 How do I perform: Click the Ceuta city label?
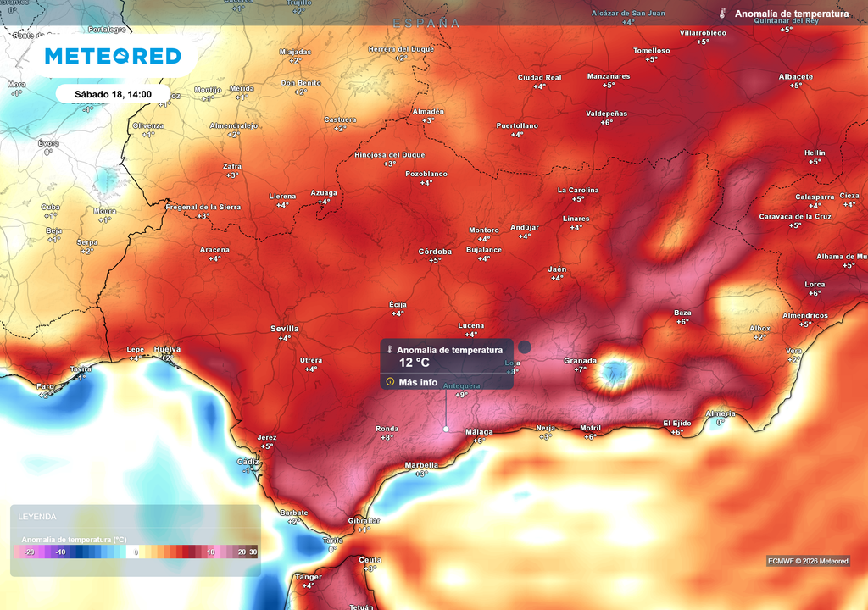[370, 560]
